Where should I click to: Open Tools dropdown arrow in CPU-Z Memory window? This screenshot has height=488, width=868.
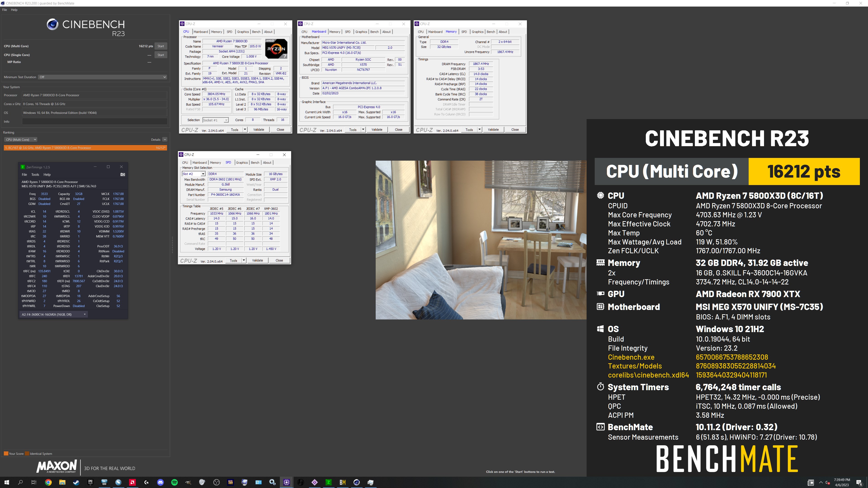(x=479, y=130)
